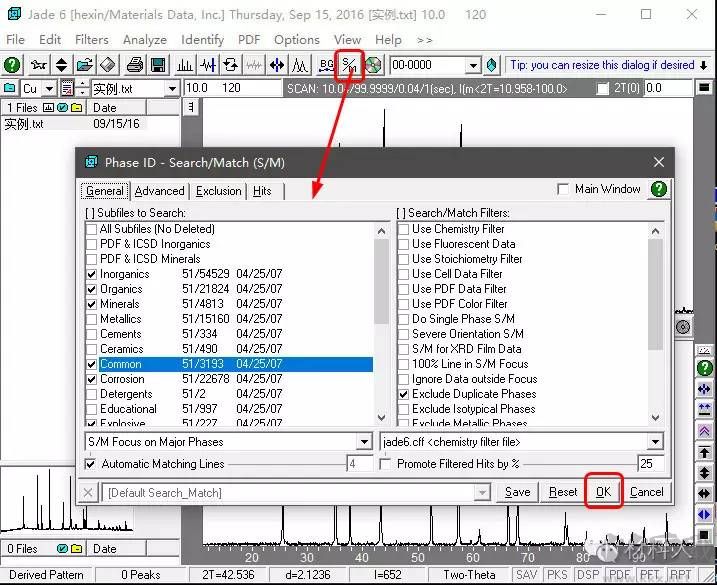Toggle the Main Window checkbox
This screenshot has height=585, width=717.
564,189
